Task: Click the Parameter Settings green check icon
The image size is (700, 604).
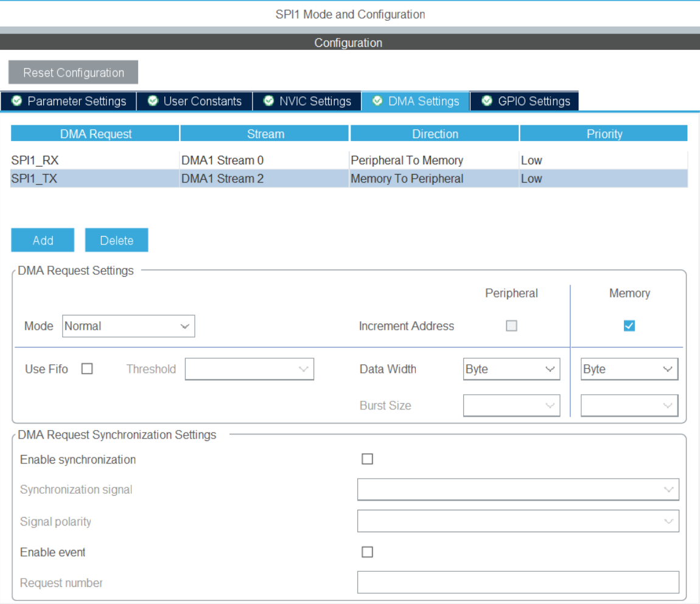Action: tap(17, 101)
